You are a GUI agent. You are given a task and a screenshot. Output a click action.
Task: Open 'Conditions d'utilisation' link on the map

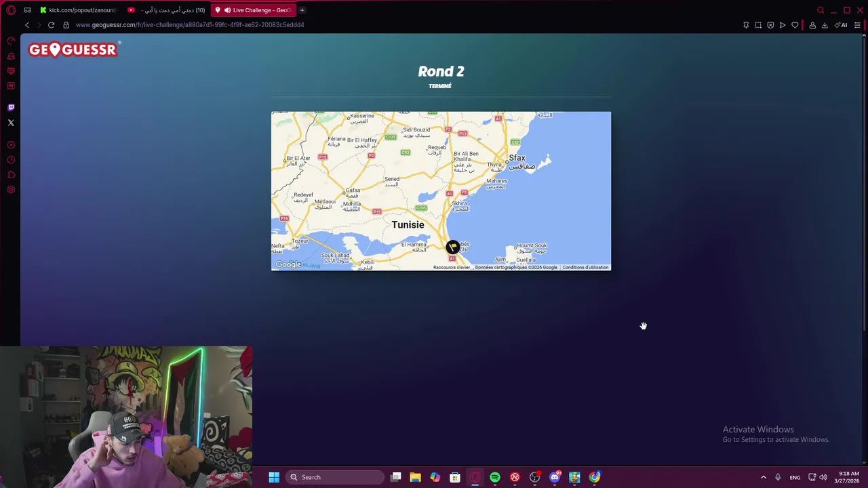tap(585, 267)
